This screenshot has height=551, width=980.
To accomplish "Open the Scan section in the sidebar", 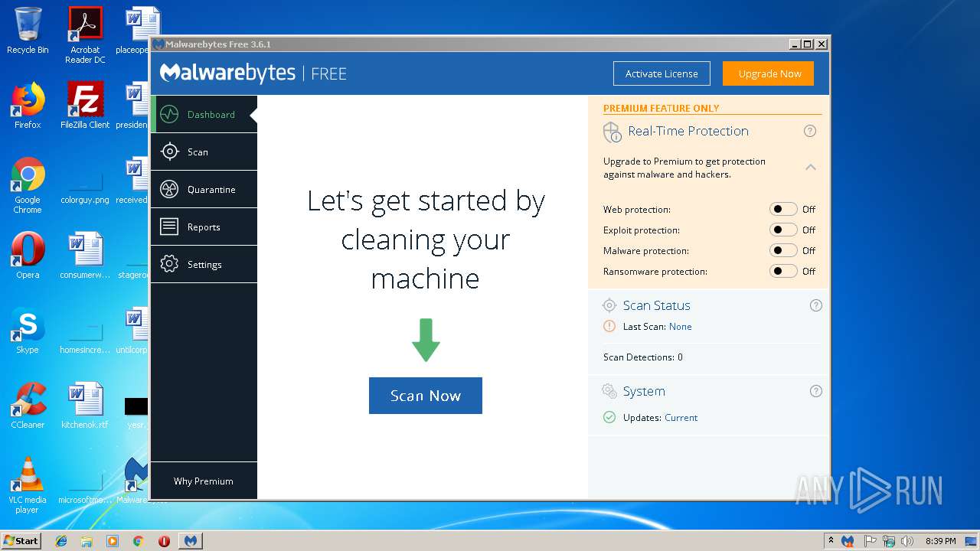I will click(204, 152).
